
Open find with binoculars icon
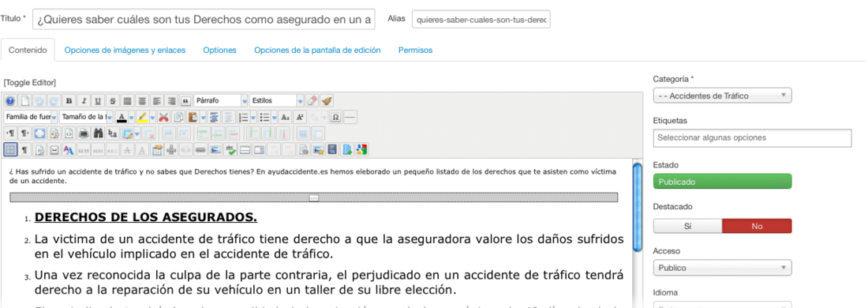click(x=99, y=133)
